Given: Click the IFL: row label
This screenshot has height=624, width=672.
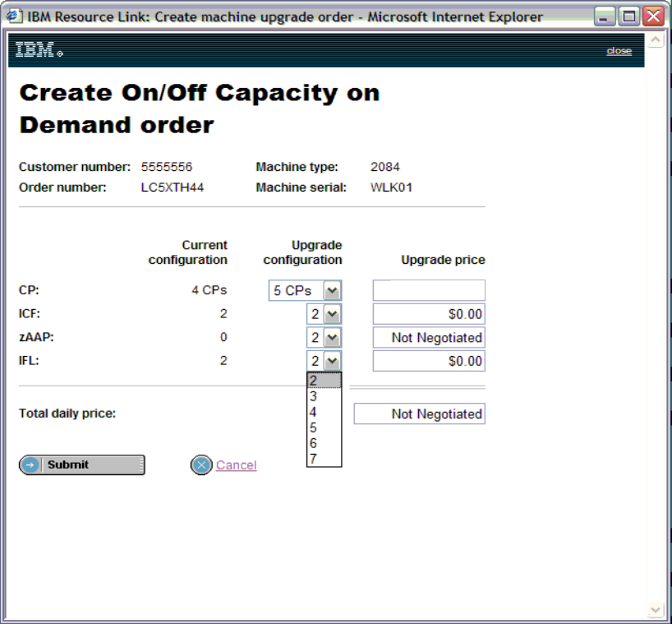Looking at the screenshot, I should 29,361.
